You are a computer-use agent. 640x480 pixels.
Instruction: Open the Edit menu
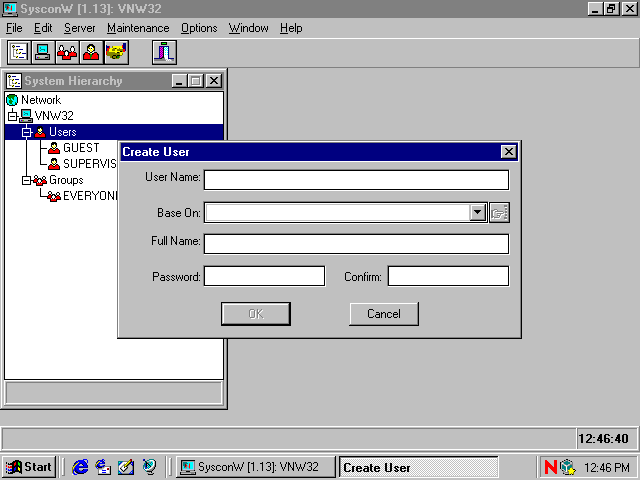43,28
